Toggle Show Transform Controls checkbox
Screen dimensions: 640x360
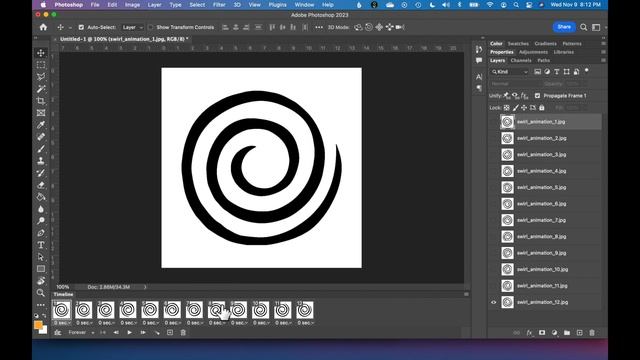151,27
